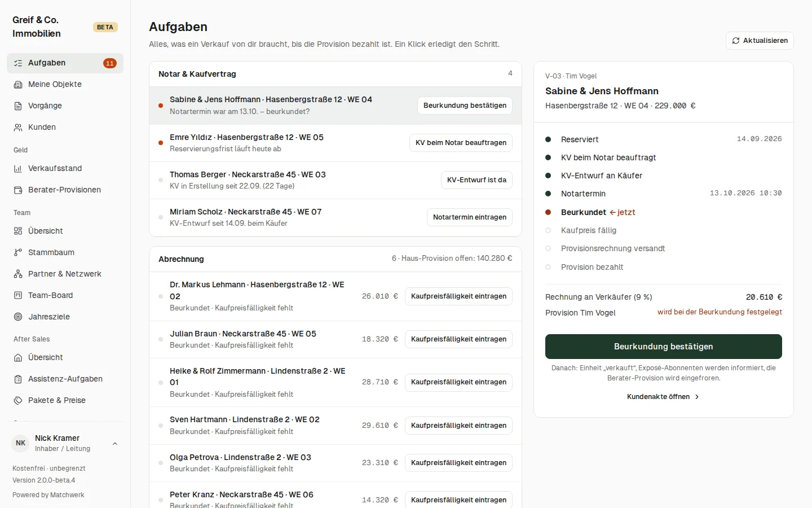Click the big green Beurkundung bestätigen button

[663, 347]
